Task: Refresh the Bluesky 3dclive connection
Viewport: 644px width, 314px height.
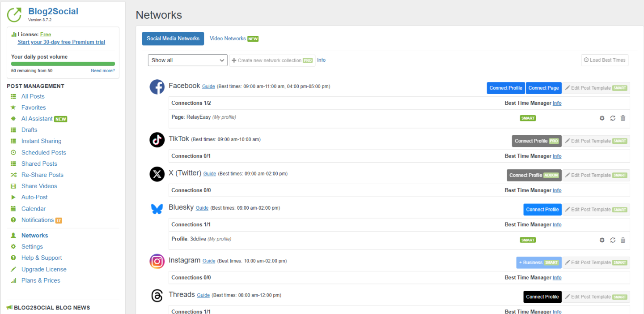Action: (613, 240)
